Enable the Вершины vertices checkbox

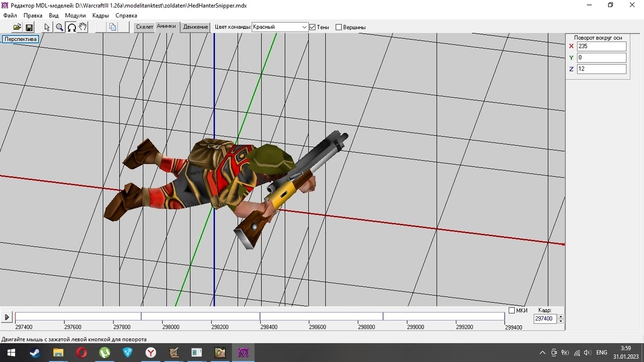(x=339, y=27)
